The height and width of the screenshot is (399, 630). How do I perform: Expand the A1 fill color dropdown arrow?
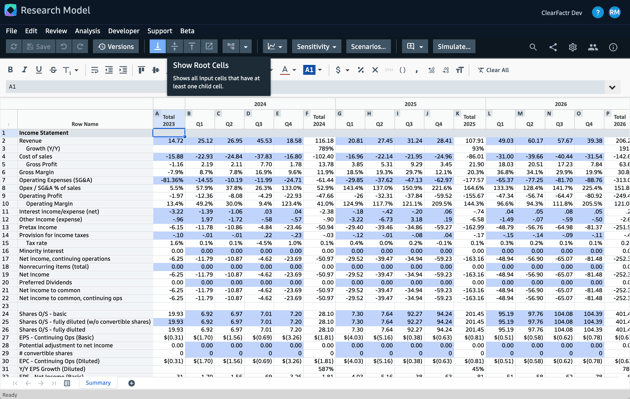point(320,70)
